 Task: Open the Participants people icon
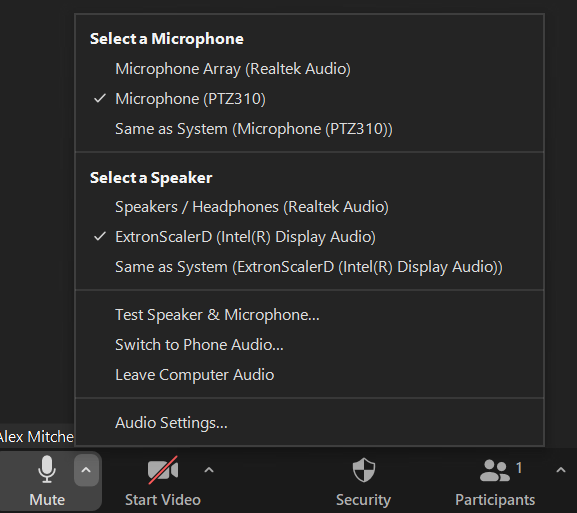pos(495,470)
